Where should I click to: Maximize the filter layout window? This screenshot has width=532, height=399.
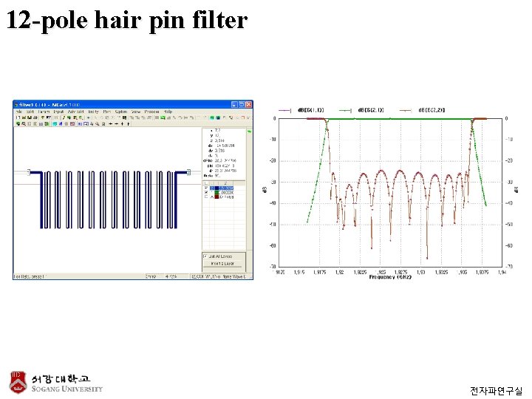click(x=242, y=104)
